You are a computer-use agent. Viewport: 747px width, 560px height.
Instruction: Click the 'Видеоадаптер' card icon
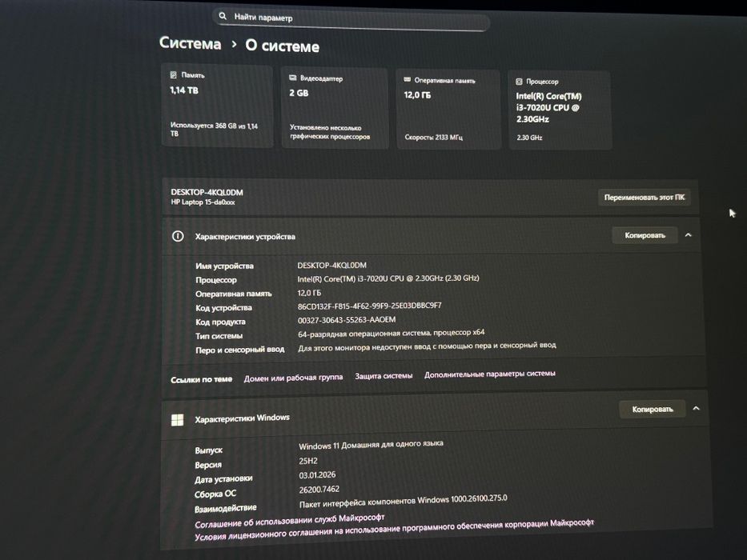293,78
